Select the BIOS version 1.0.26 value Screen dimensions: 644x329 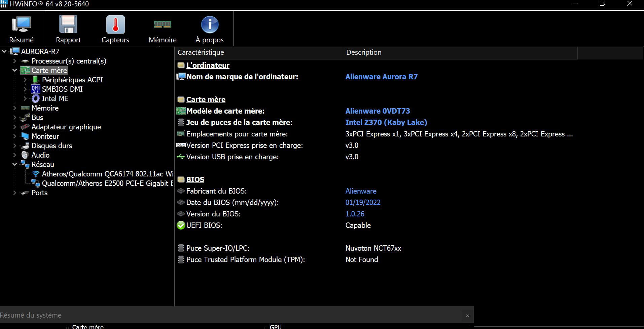(355, 214)
